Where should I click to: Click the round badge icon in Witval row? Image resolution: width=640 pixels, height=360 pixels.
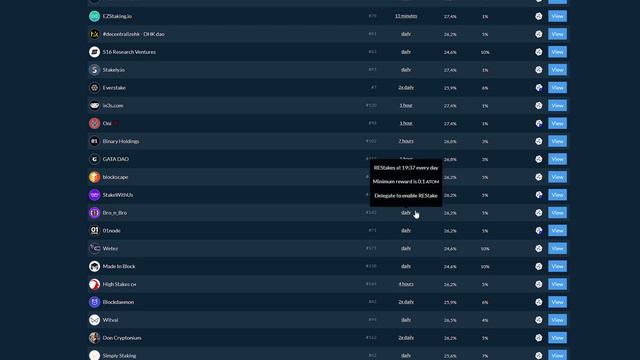pyautogui.click(x=539, y=320)
